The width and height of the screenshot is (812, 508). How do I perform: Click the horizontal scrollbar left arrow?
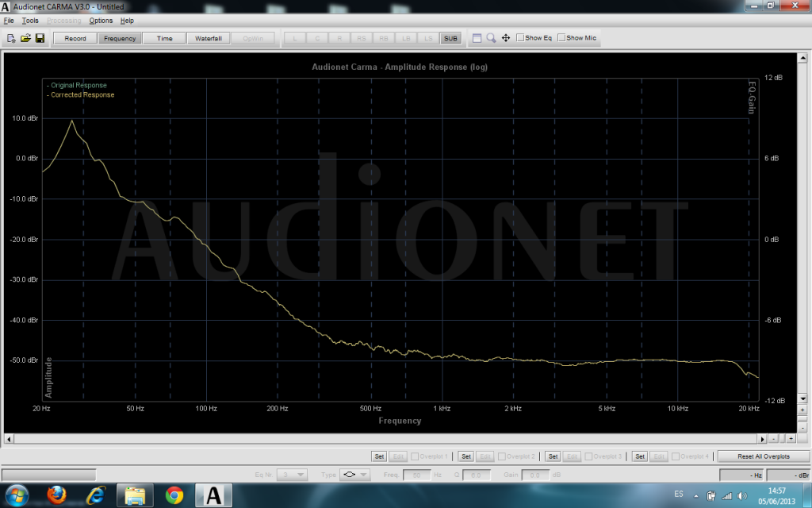pyautogui.click(x=8, y=439)
